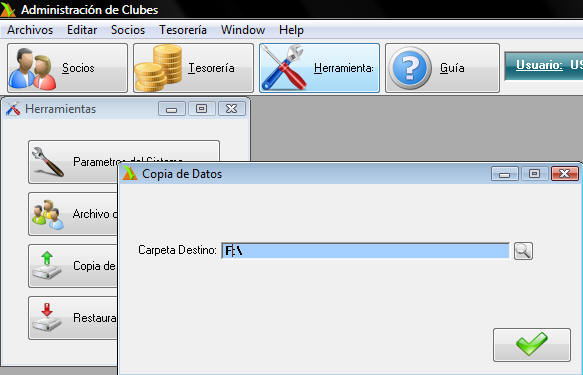This screenshot has height=375, width=583.
Task: Minimize the Copia de Datos window
Action: point(505,174)
